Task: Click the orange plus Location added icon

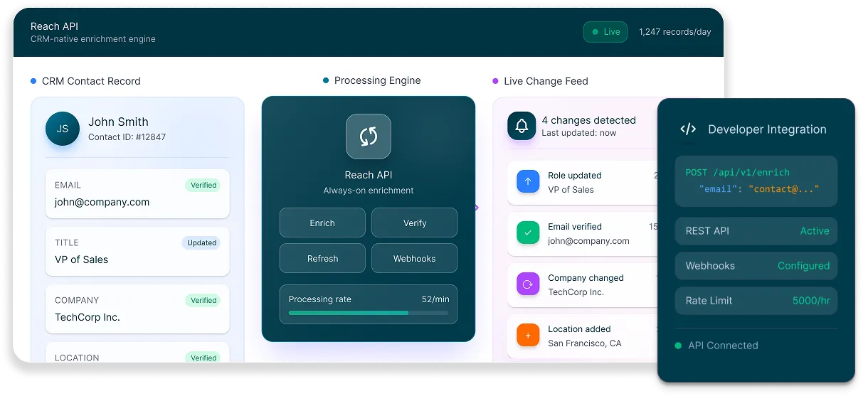Action: [x=528, y=335]
